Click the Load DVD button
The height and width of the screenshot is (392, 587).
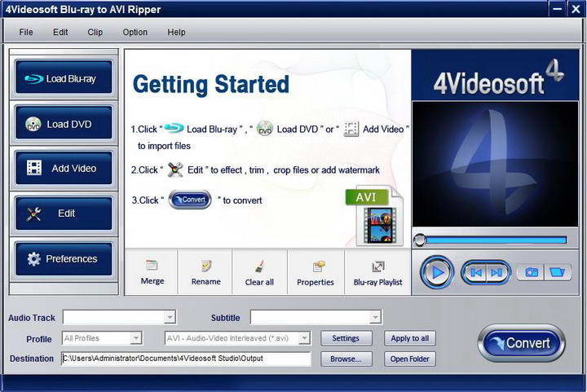click(64, 123)
